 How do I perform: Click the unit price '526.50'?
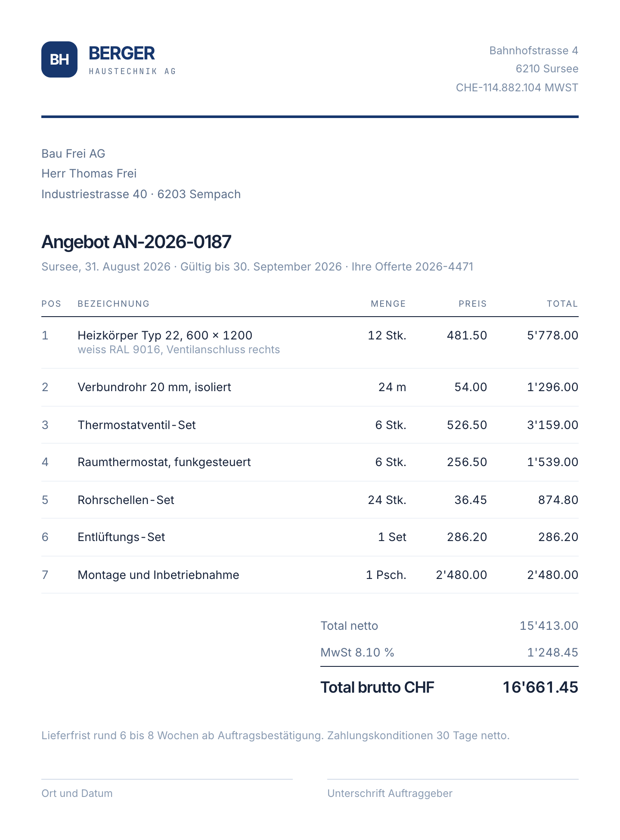pyautogui.click(x=467, y=425)
